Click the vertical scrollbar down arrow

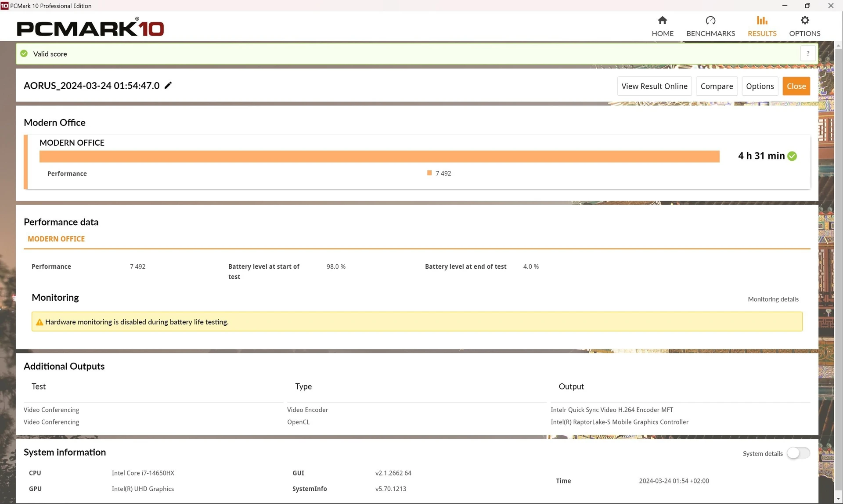[838, 500]
